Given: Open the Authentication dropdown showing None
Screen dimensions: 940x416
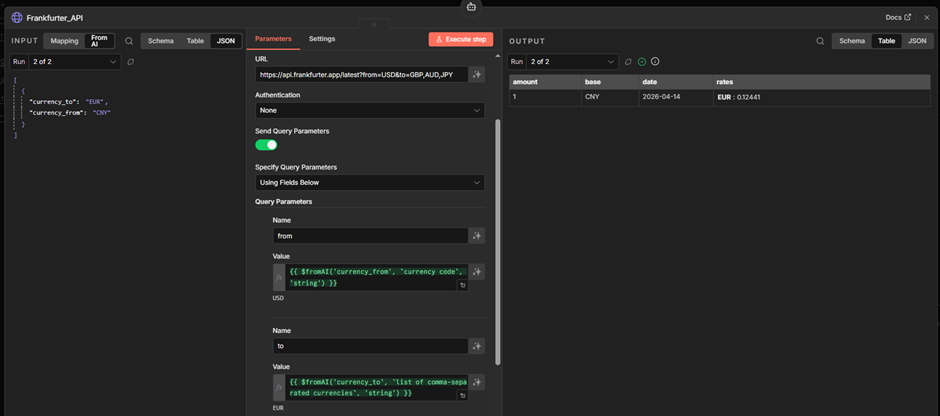Looking at the screenshot, I should click(370, 110).
